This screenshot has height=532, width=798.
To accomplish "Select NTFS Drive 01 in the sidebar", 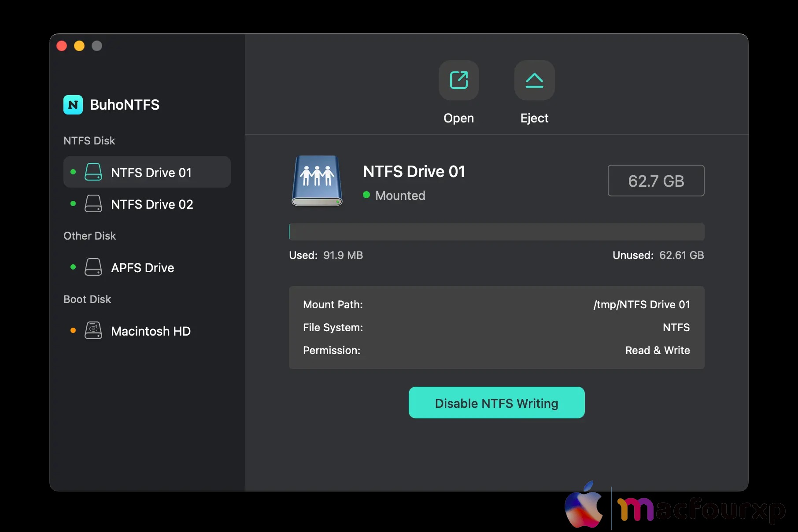I will (x=147, y=172).
